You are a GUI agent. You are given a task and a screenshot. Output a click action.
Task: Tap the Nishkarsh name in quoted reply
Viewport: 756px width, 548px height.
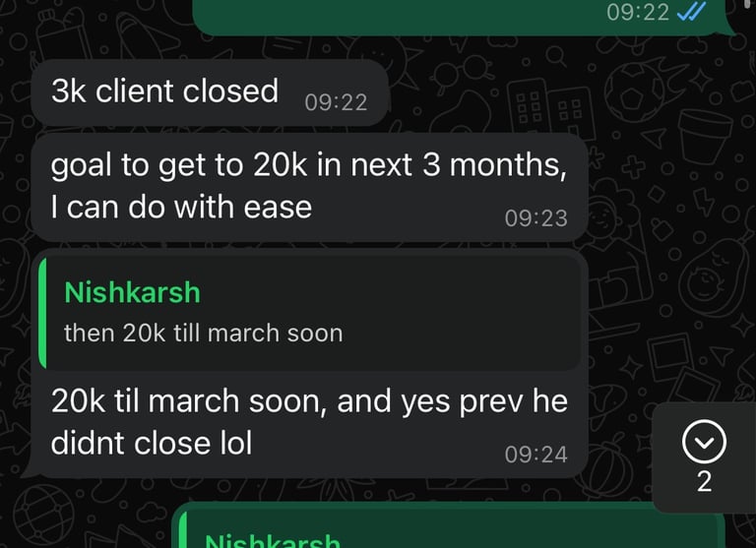[132, 292]
